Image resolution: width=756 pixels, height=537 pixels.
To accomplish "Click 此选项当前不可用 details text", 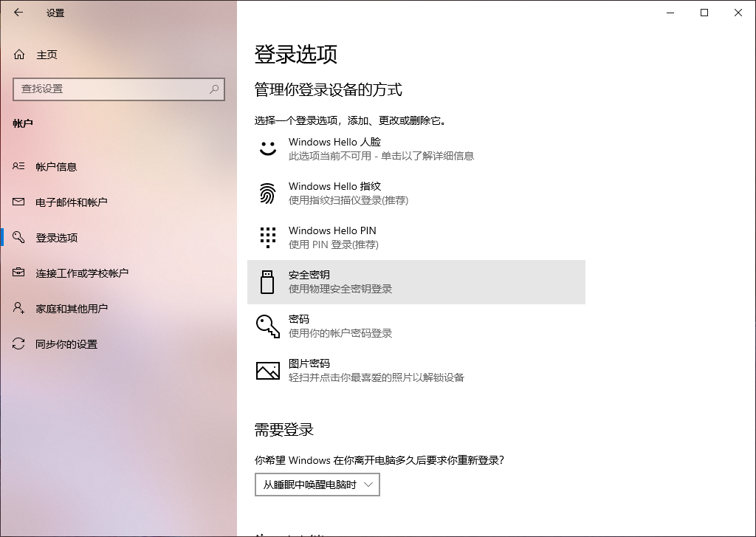I will (x=382, y=155).
